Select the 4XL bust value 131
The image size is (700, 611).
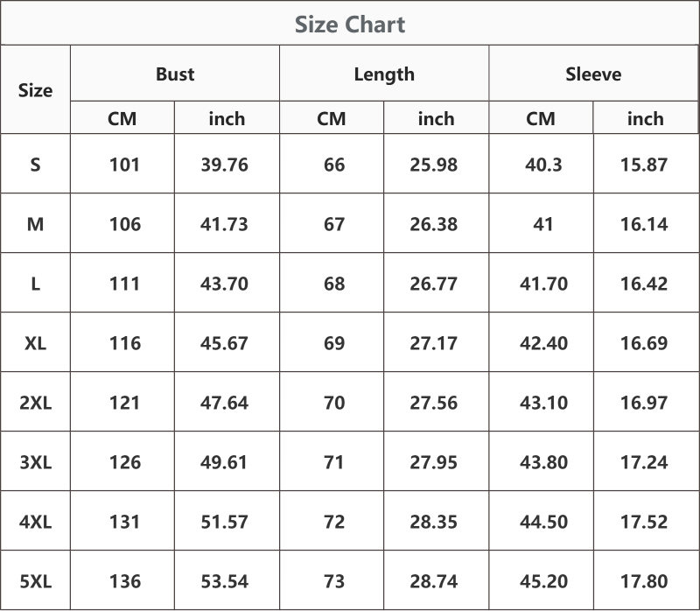tap(124, 522)
